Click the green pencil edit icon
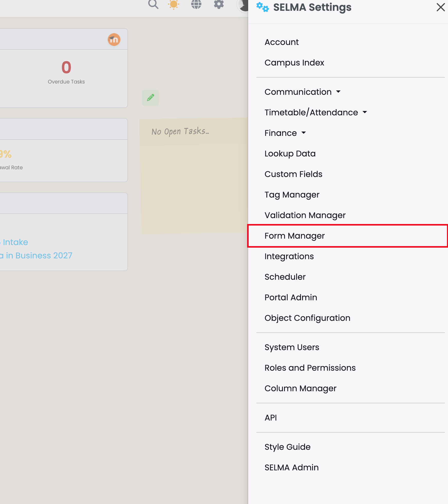This screenshot has width=448, height=504. point(151,98)
